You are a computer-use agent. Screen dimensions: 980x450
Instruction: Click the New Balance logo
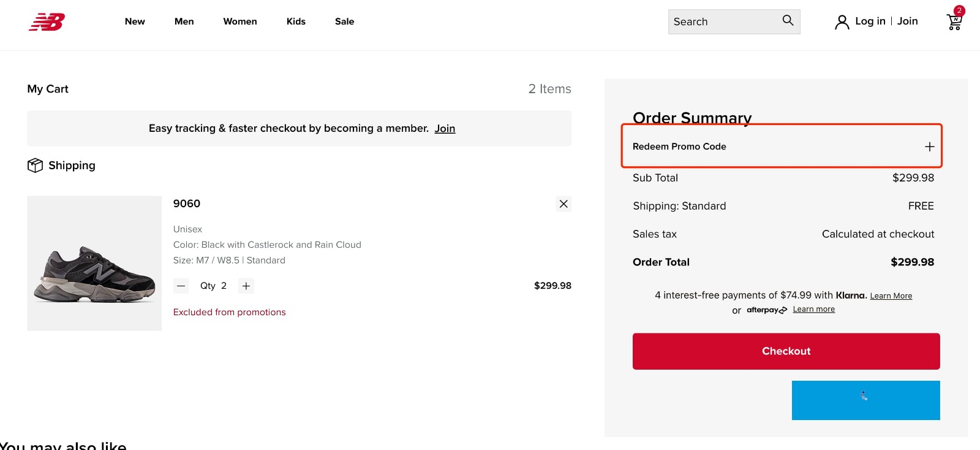click(x=47, y=22)
